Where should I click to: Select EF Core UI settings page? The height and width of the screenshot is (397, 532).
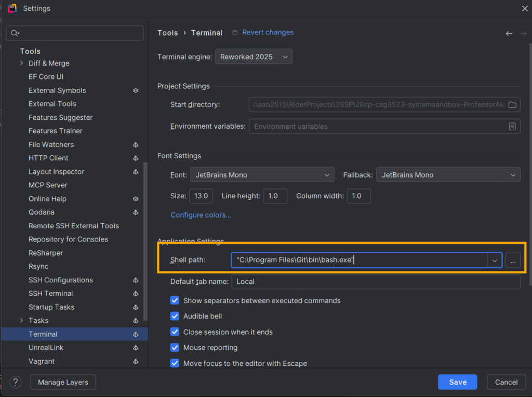(x=46, y=77)
